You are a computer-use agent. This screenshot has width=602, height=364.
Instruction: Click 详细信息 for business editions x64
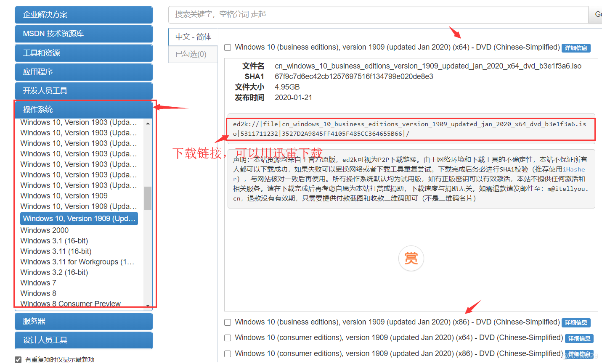pos(576,48)
